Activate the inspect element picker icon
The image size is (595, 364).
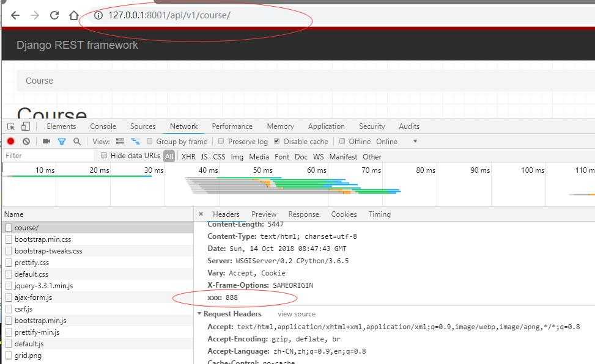point(11,126)
